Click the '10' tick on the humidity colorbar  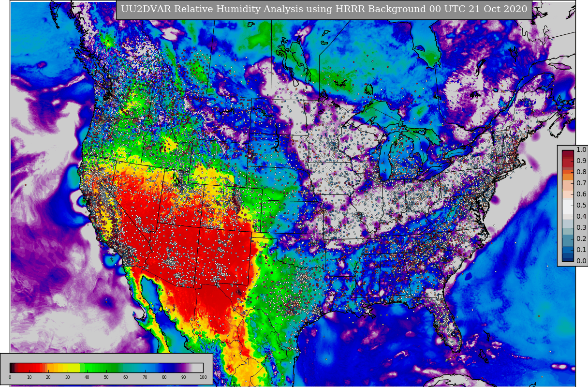point(29,377)
